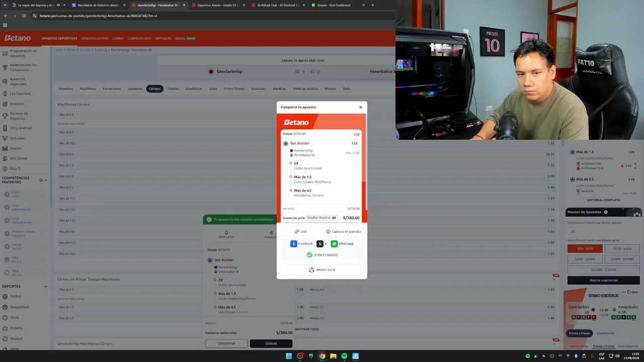Share the bet on Facebook
Image resolution: width=644 pixels, height=362 pixels.
click(301, 244)
